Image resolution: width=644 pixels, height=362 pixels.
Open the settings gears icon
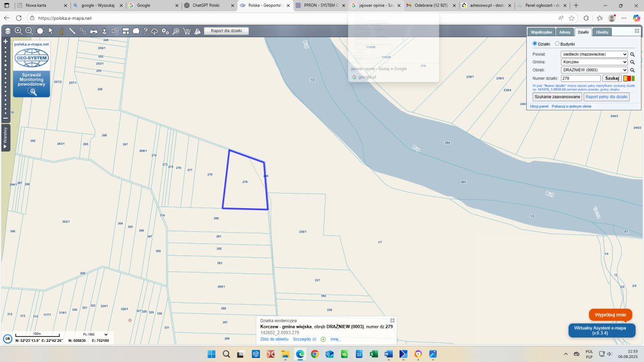click(165, 31)
